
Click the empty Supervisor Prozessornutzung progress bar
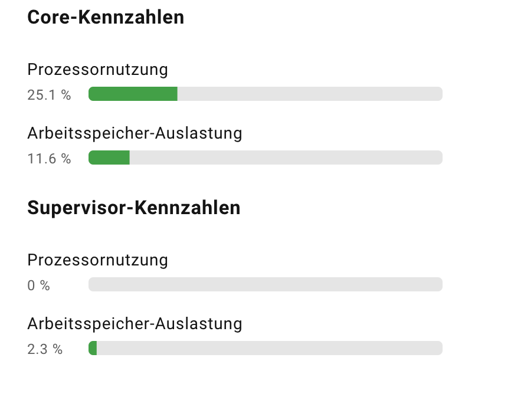pyautogui.click(x=265, y=284)
